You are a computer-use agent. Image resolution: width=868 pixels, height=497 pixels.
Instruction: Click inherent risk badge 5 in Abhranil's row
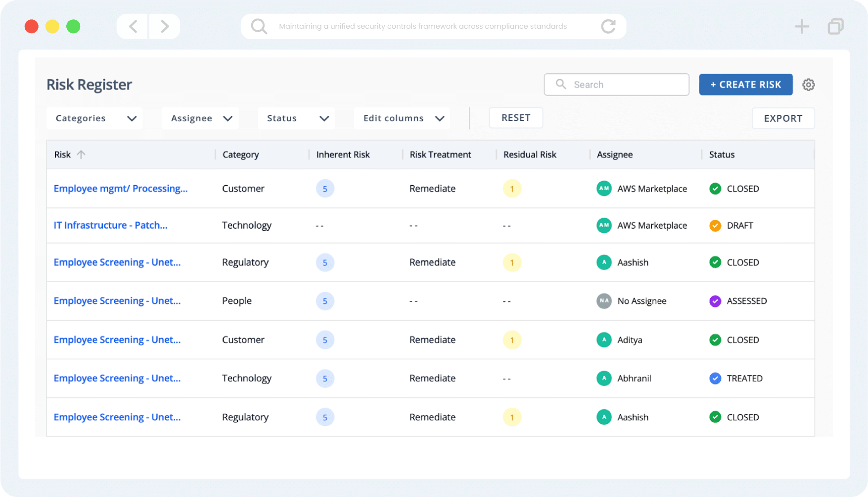325,378
